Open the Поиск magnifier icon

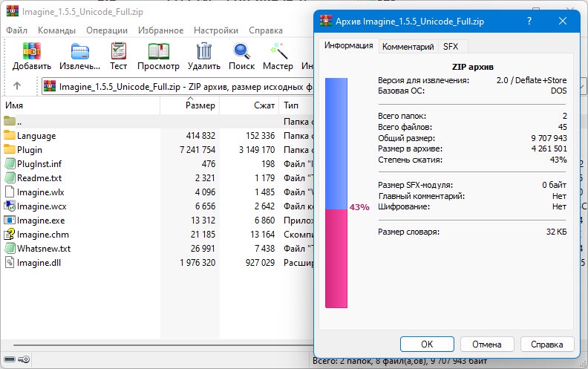click(x=241, y=51)
